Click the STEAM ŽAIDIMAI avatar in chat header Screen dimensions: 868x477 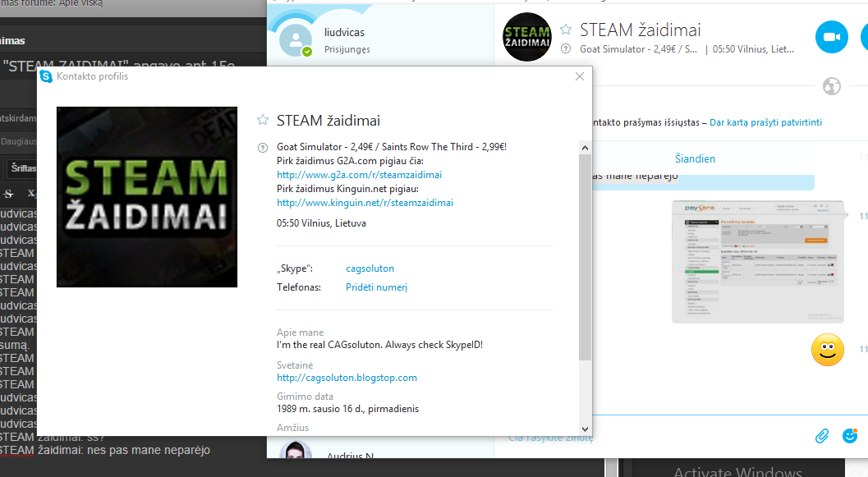click(x=527, y=37)
